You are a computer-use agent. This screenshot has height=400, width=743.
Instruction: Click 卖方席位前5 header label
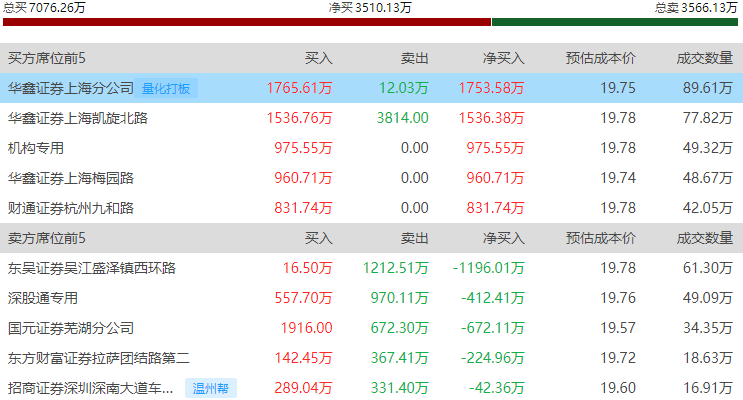pos(46,238)
